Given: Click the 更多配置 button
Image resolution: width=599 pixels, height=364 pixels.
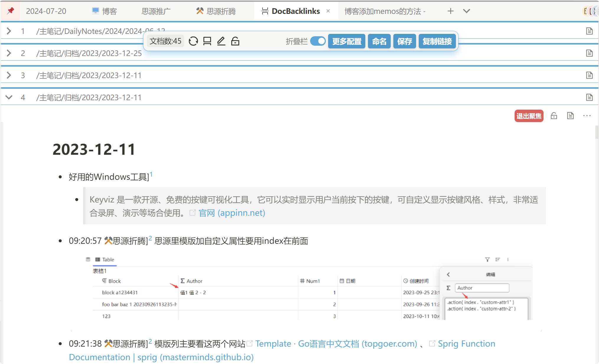Looking at the screenshot, I should coord(347,41).
